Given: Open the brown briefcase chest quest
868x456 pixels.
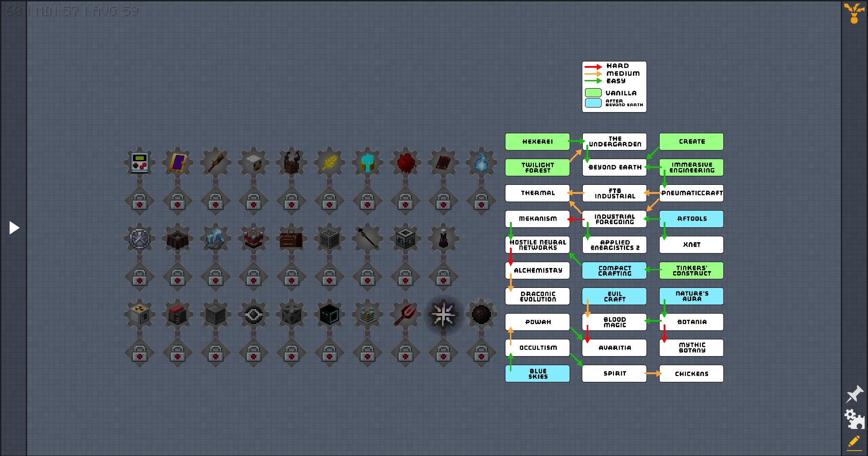Looking at the screenshot, I should click(292, 239).
